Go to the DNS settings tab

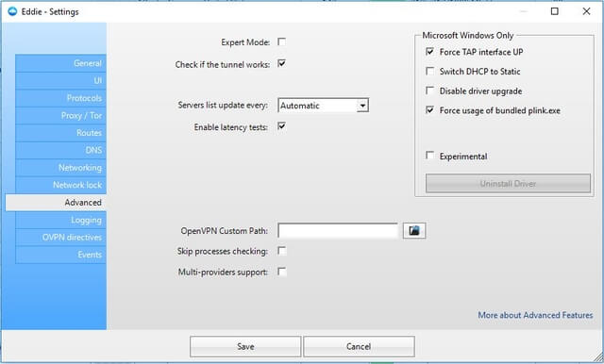point(60,150)
